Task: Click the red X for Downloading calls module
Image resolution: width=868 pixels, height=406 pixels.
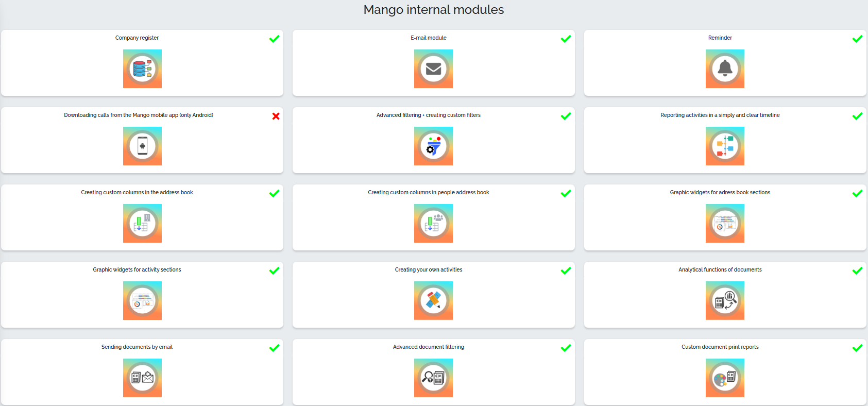Action: [276, 116]
